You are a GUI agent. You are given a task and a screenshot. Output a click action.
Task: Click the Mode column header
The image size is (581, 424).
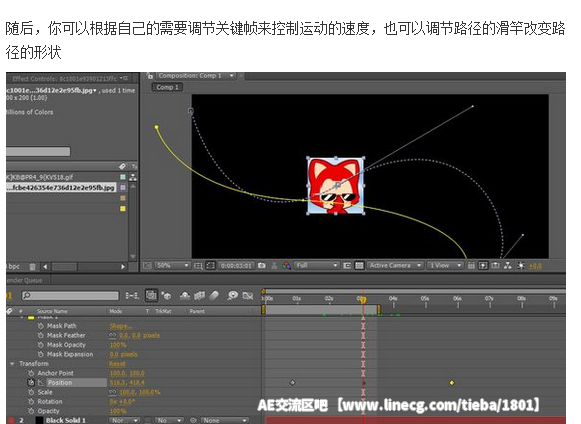[x=116, y=311]
